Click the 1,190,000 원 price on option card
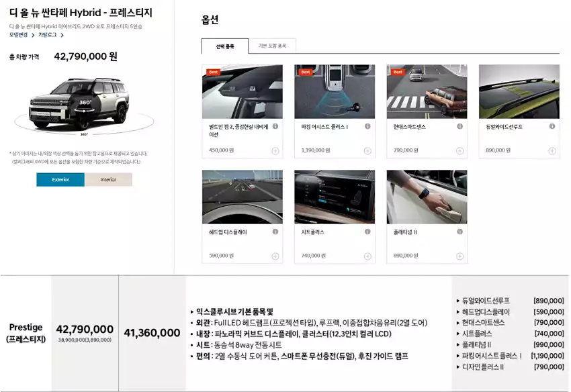Viewport: 571px width, 392px height. 315,150
